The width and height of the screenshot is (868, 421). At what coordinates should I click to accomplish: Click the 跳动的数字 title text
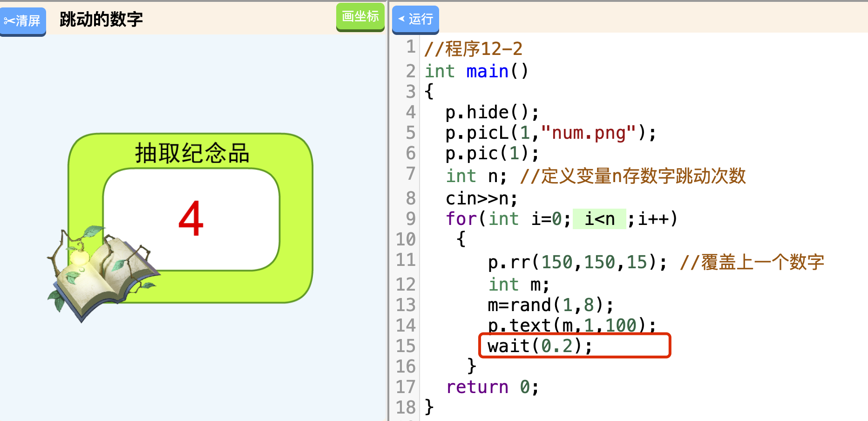101,20
